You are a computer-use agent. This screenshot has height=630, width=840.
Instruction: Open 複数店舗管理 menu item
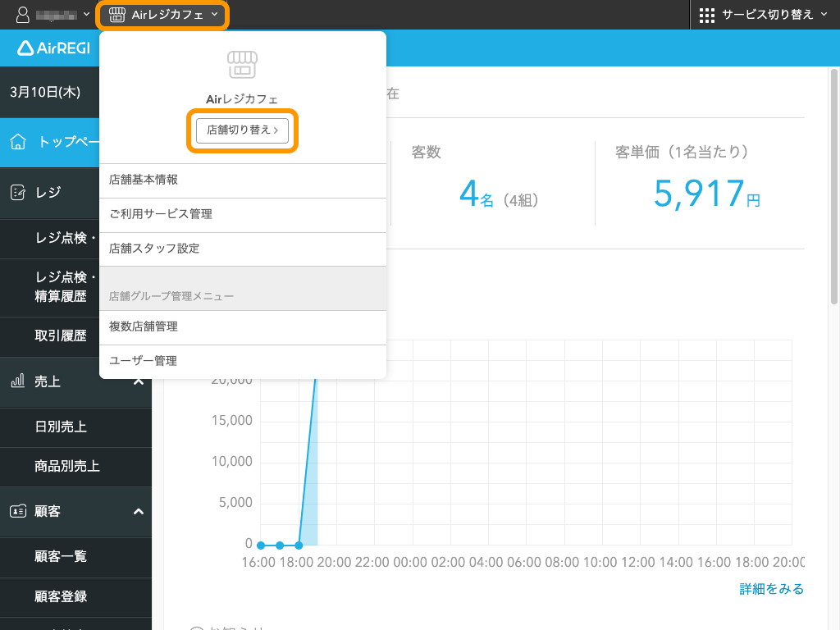243,326
